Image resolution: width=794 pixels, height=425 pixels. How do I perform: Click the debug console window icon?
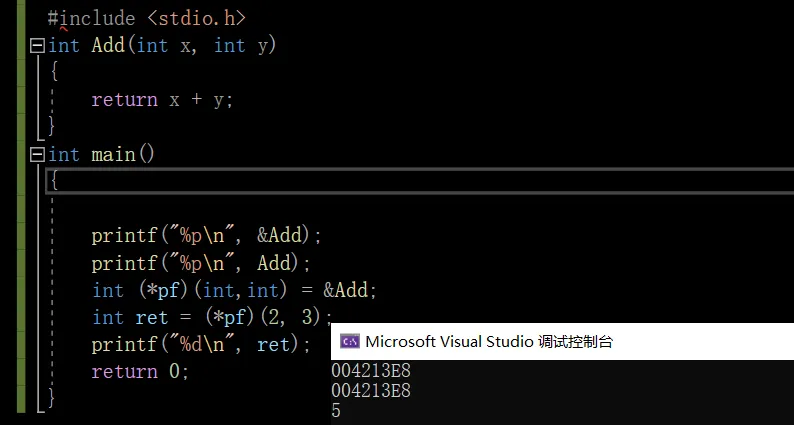tap(350, 341)
